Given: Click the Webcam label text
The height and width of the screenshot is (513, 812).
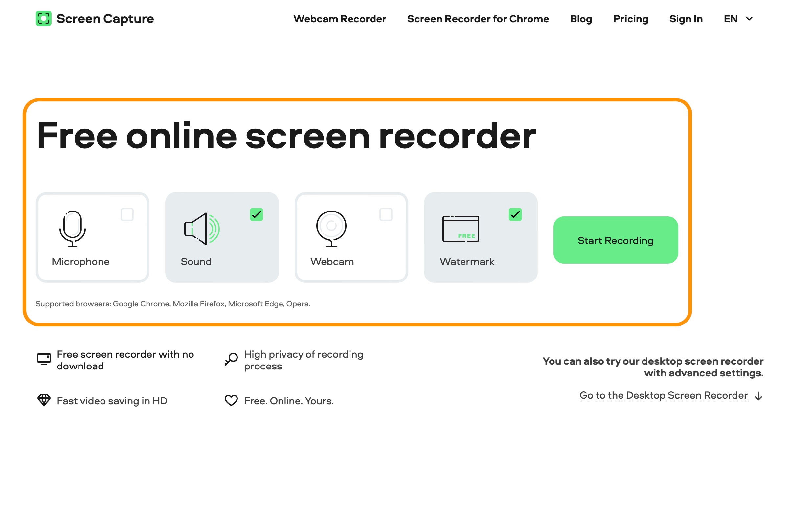Looking at the screenshot, I should (x=332, y=261).
